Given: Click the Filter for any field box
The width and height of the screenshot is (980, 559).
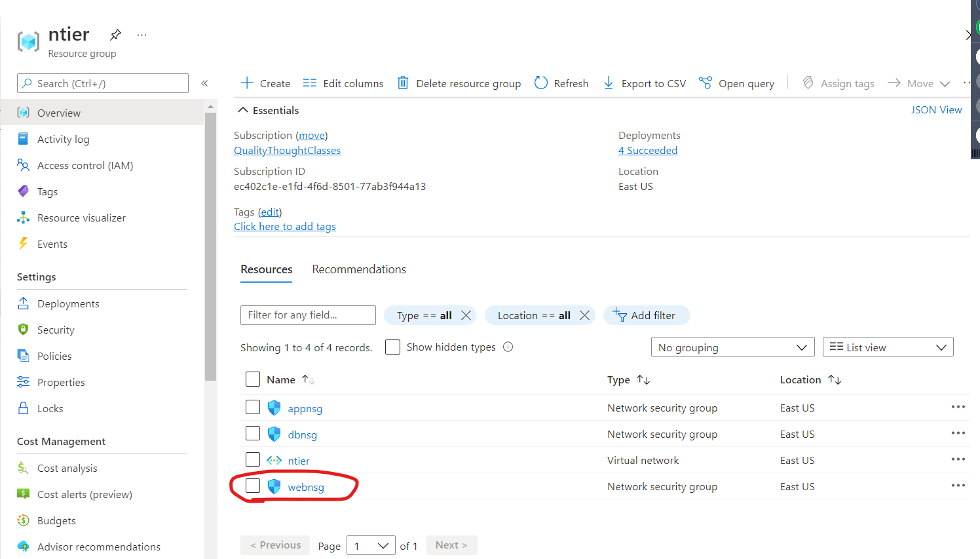Looking at the screenshot, I should [x=308, y=315].
